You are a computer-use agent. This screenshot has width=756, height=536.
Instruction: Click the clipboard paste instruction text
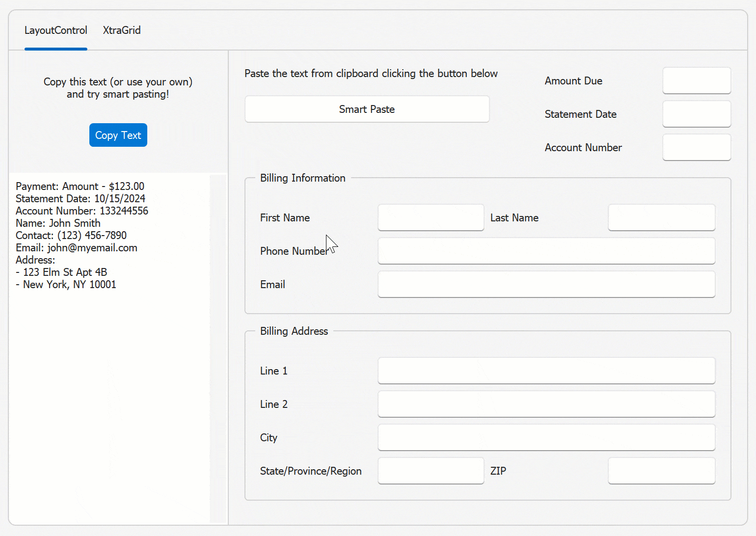pos(371,73)
